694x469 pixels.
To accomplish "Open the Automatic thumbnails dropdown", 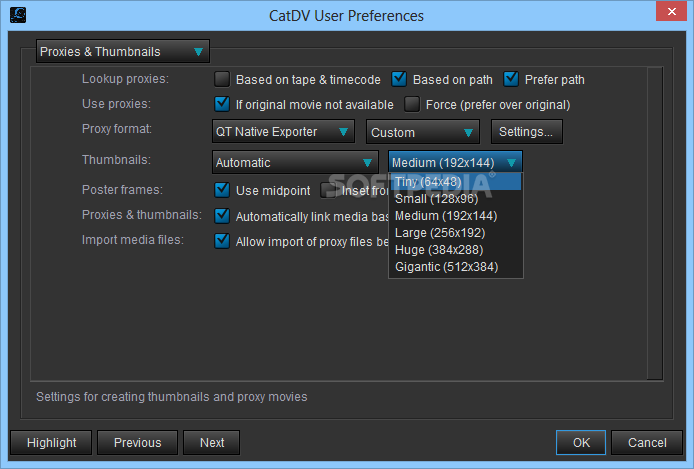I will 295,162.
